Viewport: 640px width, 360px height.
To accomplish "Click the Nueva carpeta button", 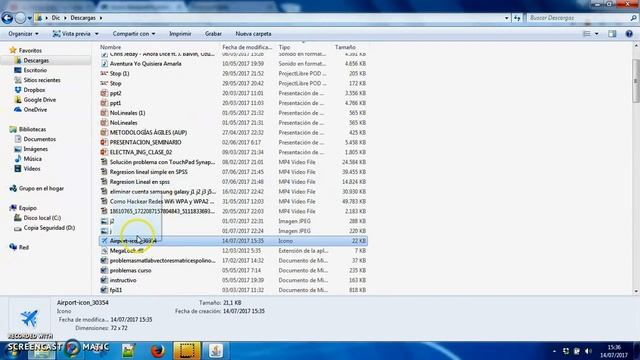I will 253,34.
